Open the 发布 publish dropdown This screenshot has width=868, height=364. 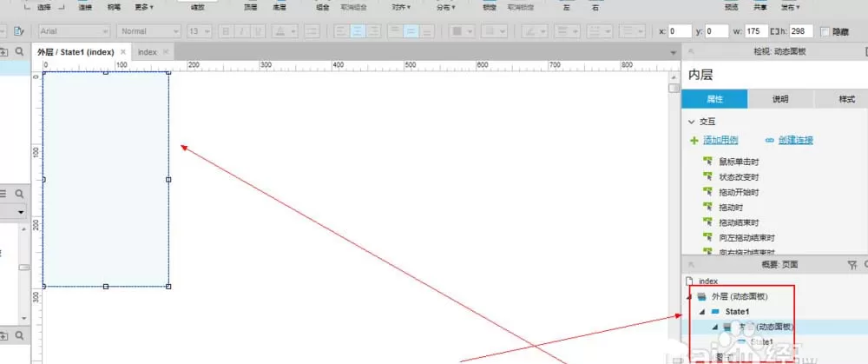[791, 8]
